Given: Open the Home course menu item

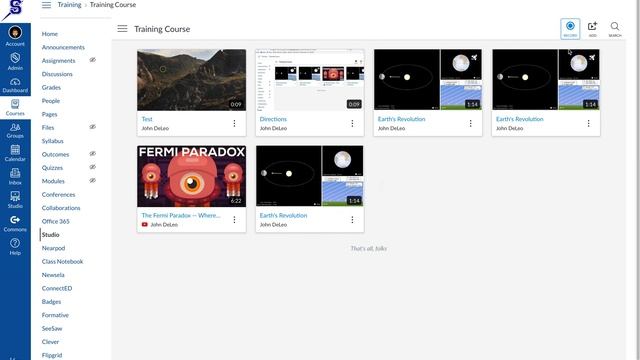Looking at the screenshot, I should tap(50, 34).
